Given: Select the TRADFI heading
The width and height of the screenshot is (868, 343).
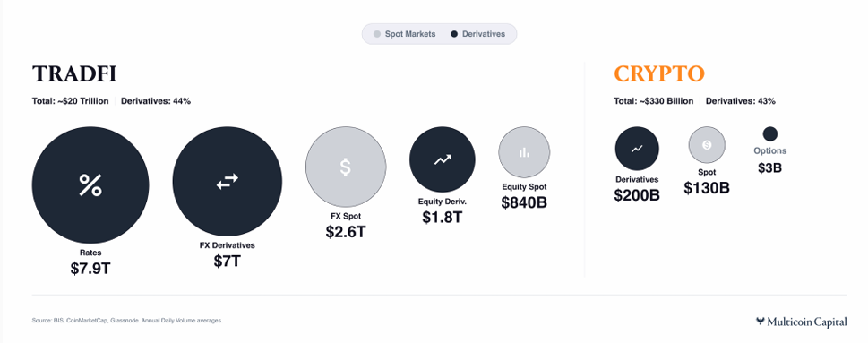Looking at the screenshot, I should 74,73.
